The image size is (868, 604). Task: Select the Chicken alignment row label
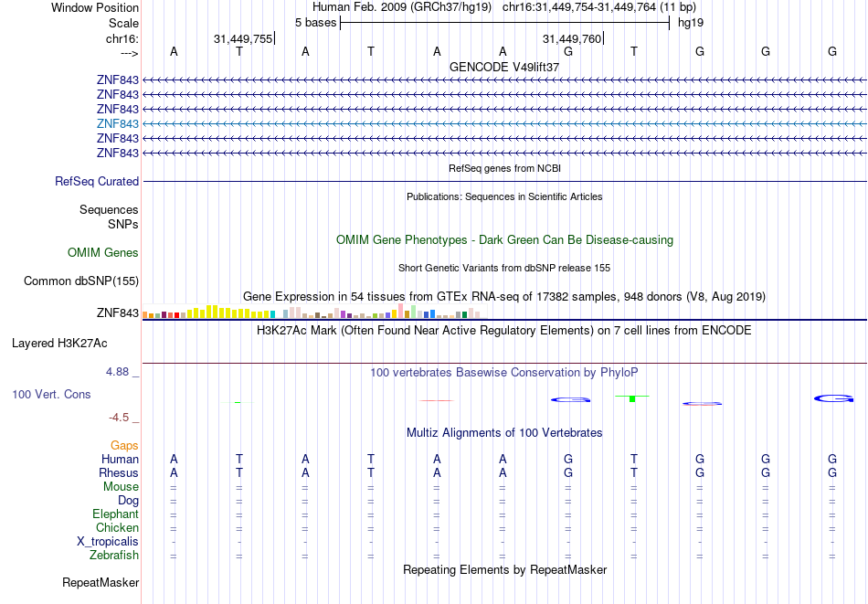[117, 527]
